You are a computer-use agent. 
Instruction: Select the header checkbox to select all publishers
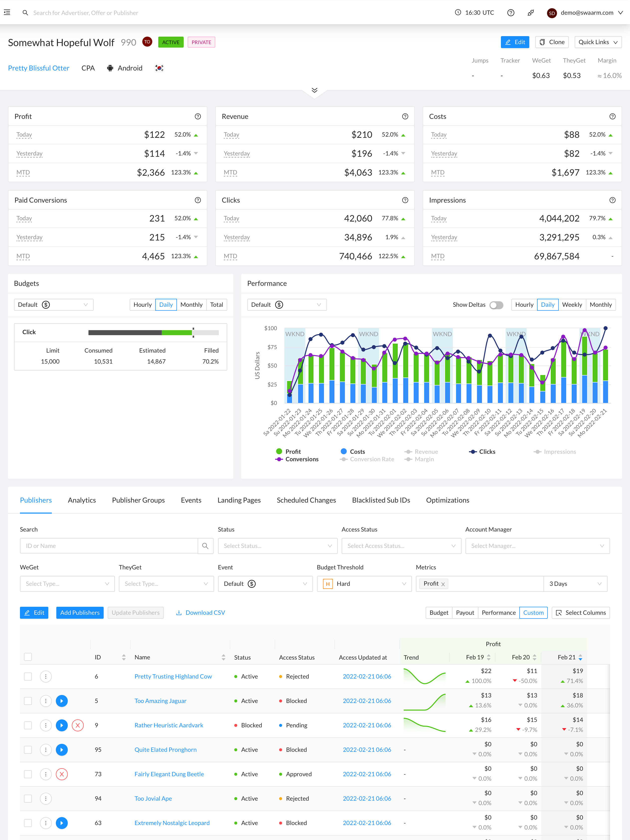pos(28,657)
